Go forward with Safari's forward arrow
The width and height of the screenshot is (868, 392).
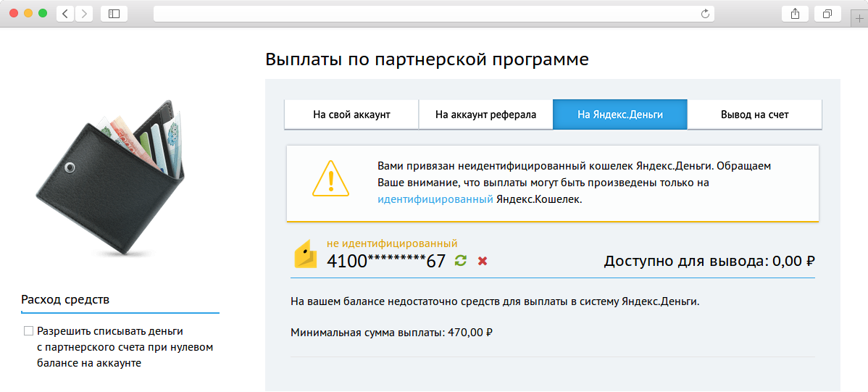[x=83, y=14]
